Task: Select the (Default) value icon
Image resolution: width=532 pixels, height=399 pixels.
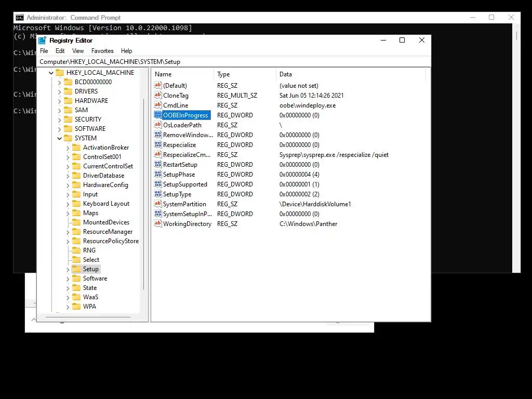Action: coord(158,85)
